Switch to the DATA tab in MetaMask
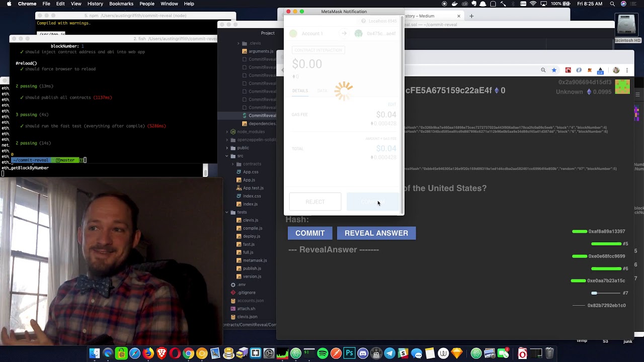Screen dimensions: 644x362 pyautogui.click(x=322, y=91)
